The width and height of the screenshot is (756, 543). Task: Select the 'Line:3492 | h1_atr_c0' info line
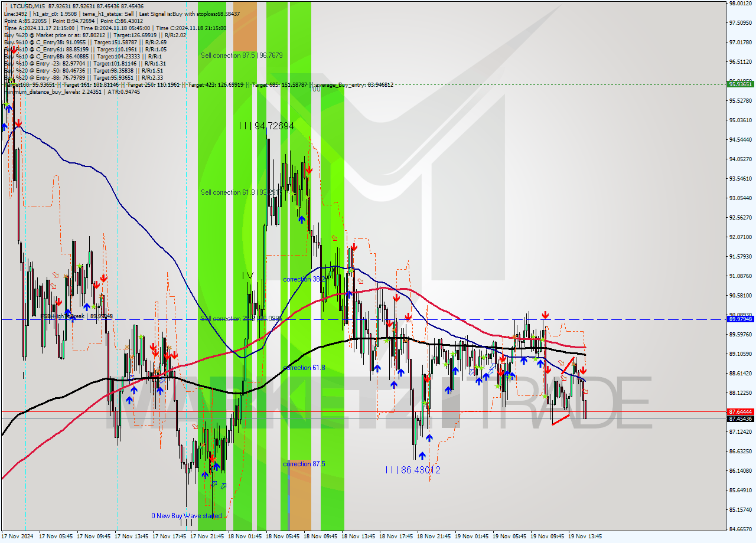(x=122, y=14)
